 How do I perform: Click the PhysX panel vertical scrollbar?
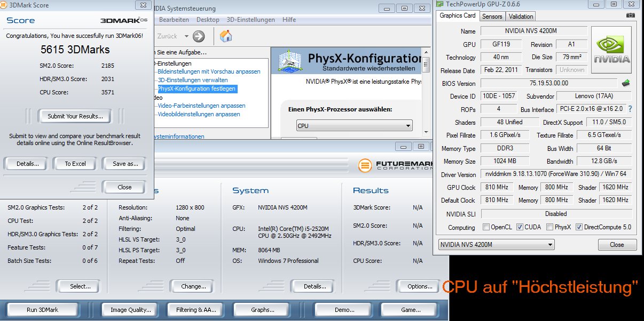[x=426, y=91]
